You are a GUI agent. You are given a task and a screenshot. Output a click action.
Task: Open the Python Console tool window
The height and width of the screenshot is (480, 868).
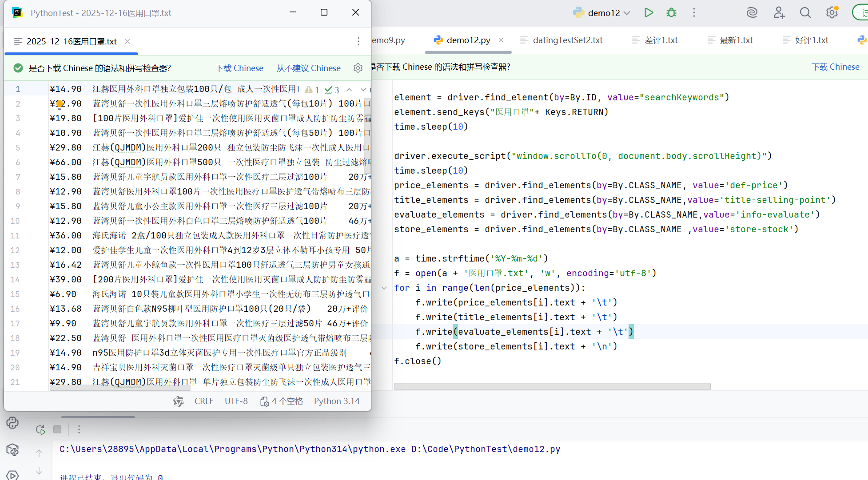click(x=12, y=423)
